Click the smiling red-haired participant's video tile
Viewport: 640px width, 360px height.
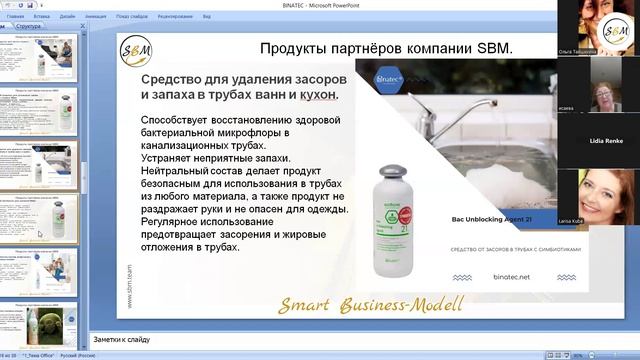click(598, 197)
